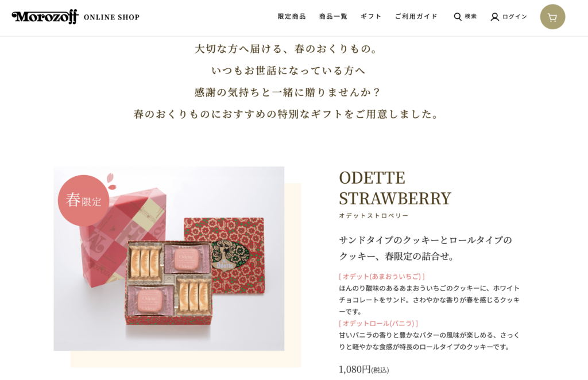Viewport: 588px width, 380px height.
Task: Select the ギフト menu item
Action: coord(371,17)
